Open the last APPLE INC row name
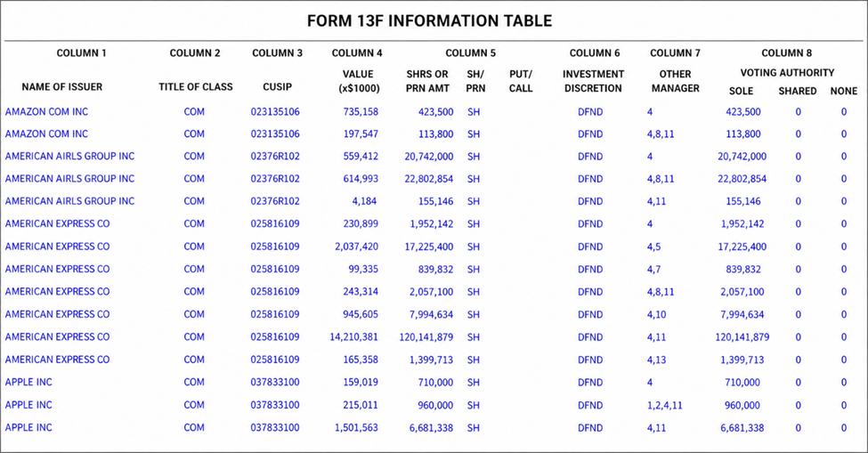This screenshot has height=453, width=868. coord(28,427)
